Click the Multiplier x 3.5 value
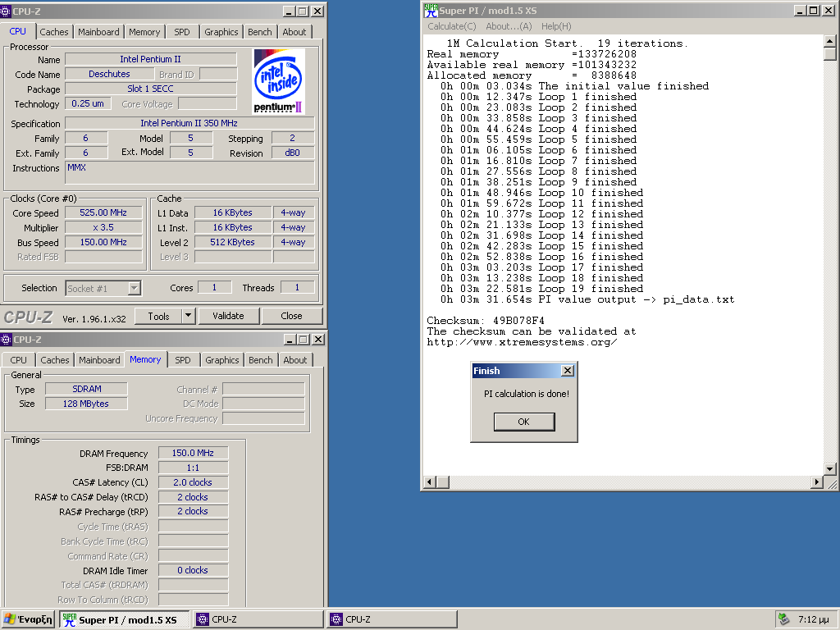Screen dimensions: 840x630 tap(103, 228)
